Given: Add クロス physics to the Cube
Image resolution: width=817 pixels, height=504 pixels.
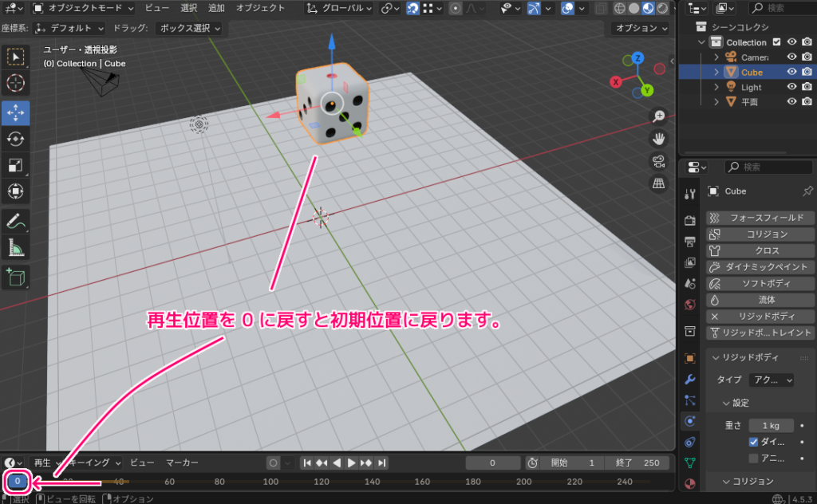Looking at the screenshot, I should click(x=760, y=250).
